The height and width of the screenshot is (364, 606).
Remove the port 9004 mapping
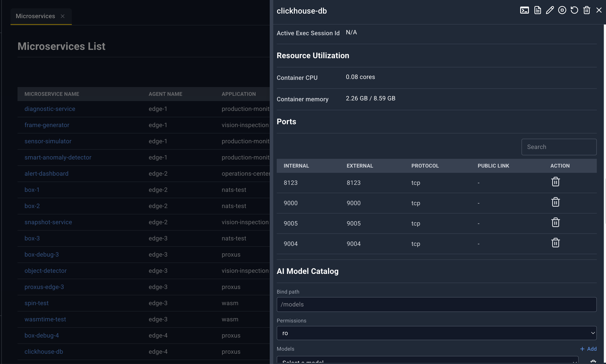(x=555, y=243)
